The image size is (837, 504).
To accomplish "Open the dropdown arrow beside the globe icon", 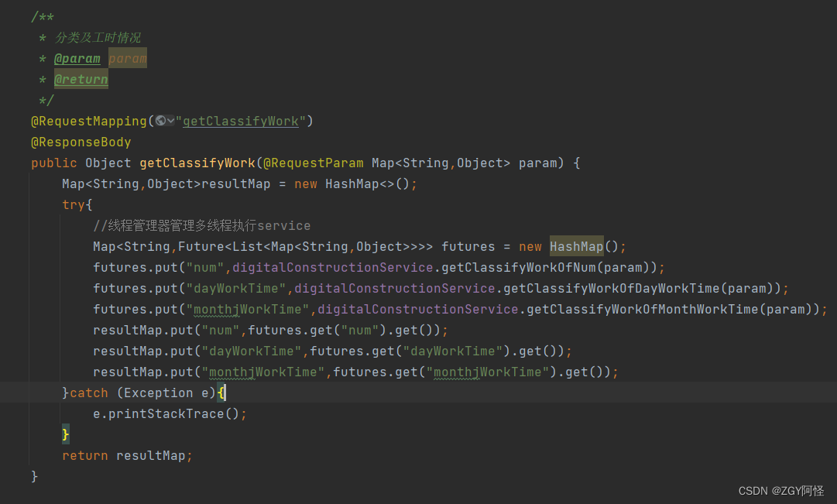I will (171, 122).
